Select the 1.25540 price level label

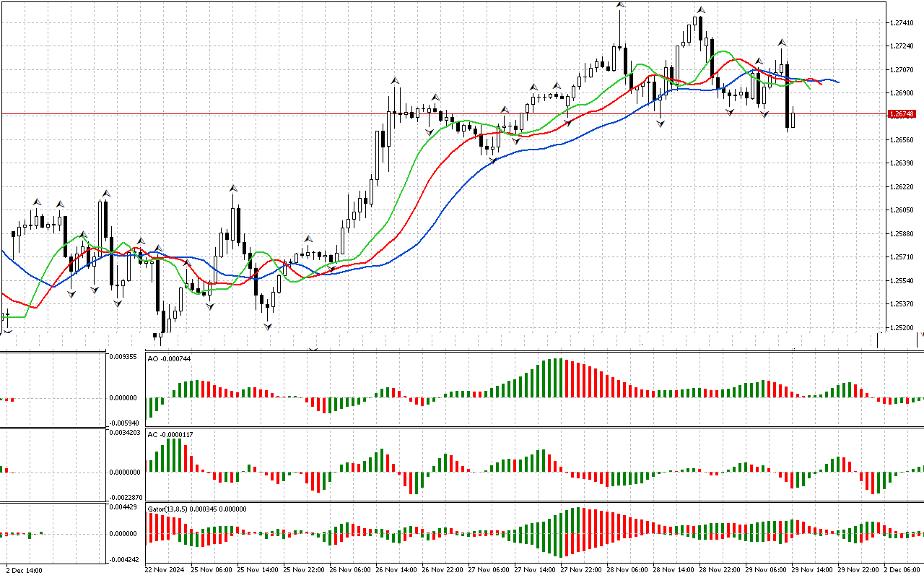tap(903, 281)
